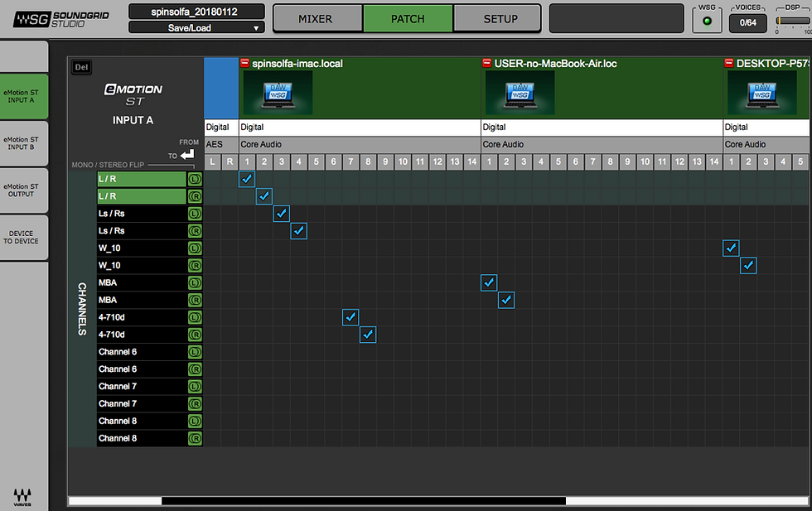The height and width of the screenshot is (511, 812).
Task: Flip mono/stereo on first Channel 8 row
Action: [195, 422]
